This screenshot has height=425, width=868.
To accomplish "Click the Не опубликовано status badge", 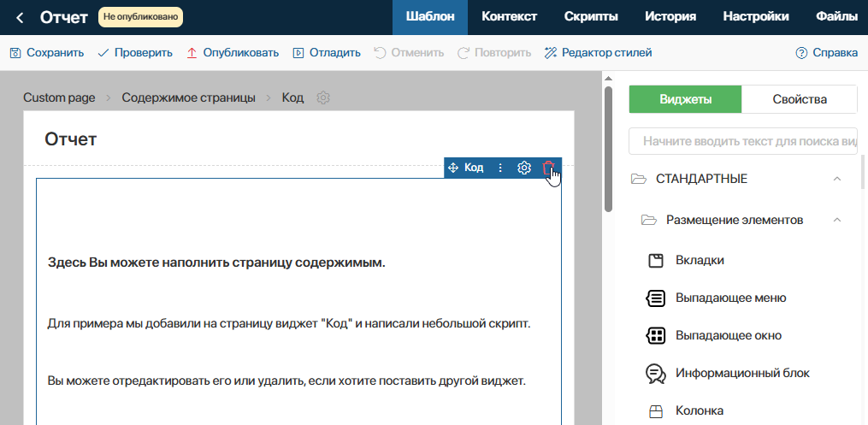I will coord(140,17).
